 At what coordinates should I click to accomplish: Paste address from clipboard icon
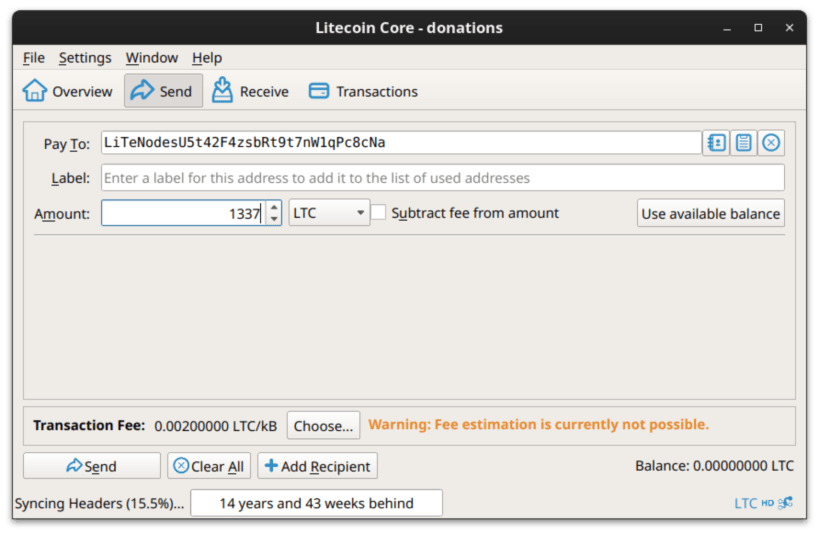point(743,143)
